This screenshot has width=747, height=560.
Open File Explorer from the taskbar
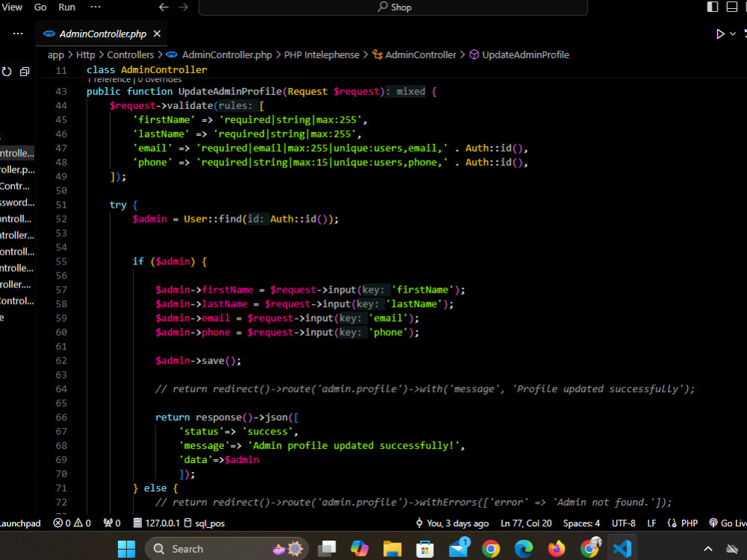pos(393,549)
